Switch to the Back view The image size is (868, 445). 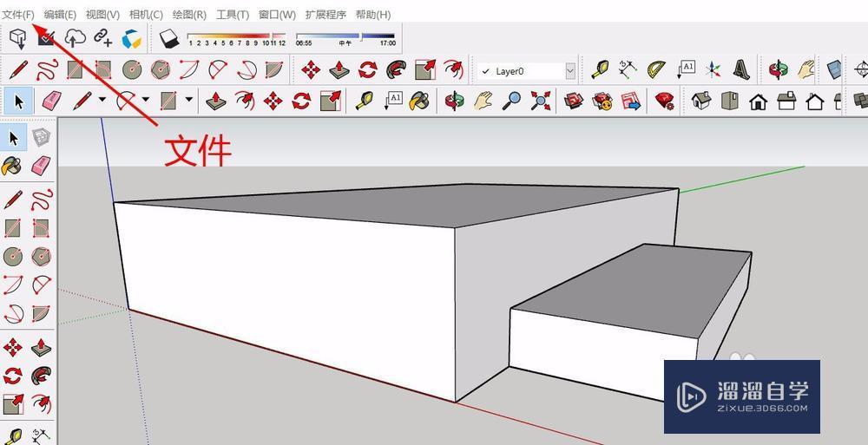click(815, 101)
